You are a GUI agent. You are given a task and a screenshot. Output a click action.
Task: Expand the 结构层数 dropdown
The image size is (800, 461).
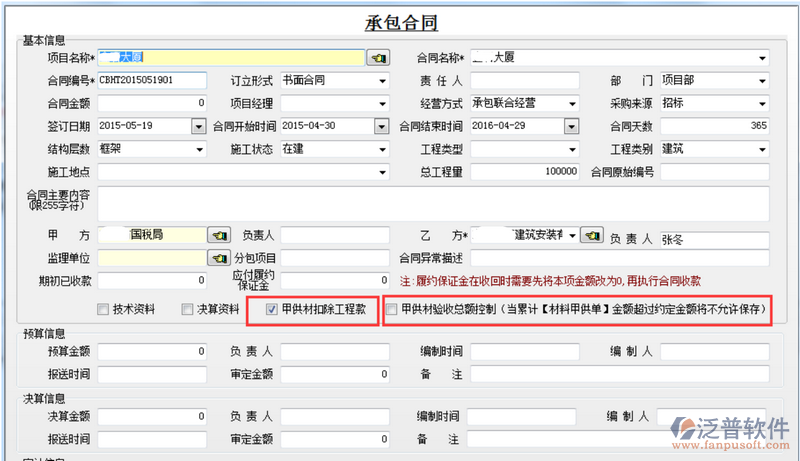pyautogui.click(x=199, y=149)
